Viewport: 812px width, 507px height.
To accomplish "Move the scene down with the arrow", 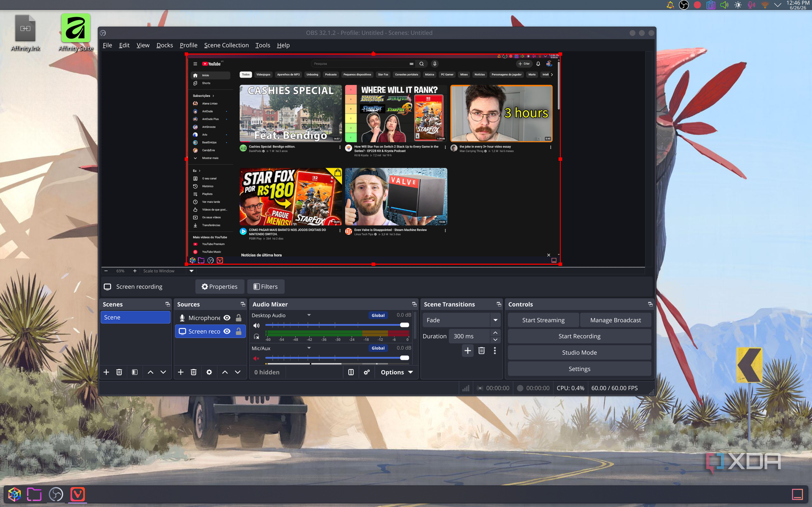I will pyautogui.click(x=163, y=372).
